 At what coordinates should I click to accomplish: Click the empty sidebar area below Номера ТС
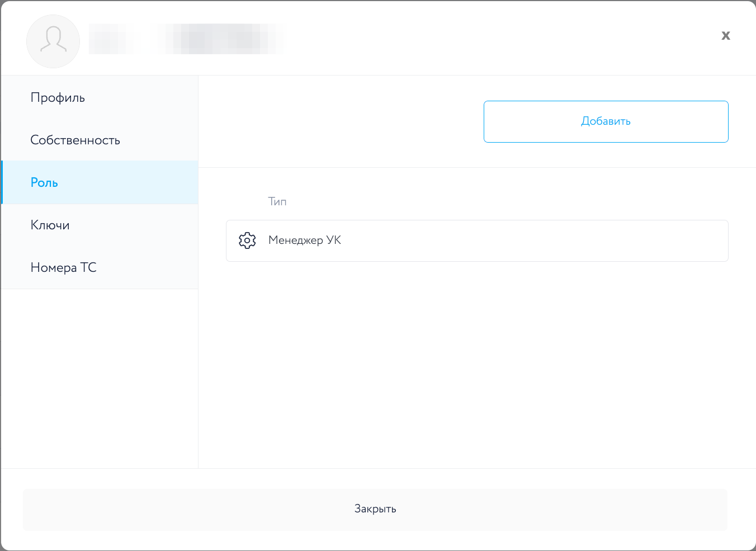point(100,375)
